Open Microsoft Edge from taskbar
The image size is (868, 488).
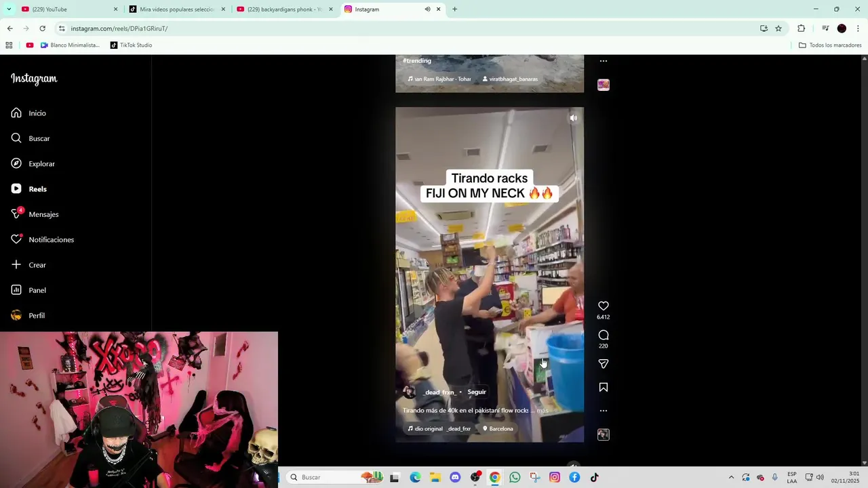coord(415,477)
